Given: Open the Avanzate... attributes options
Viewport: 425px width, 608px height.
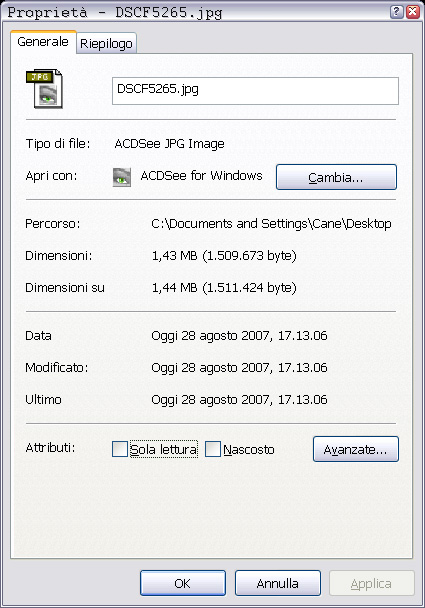Looking at the screenshot, I should [356, 449].
